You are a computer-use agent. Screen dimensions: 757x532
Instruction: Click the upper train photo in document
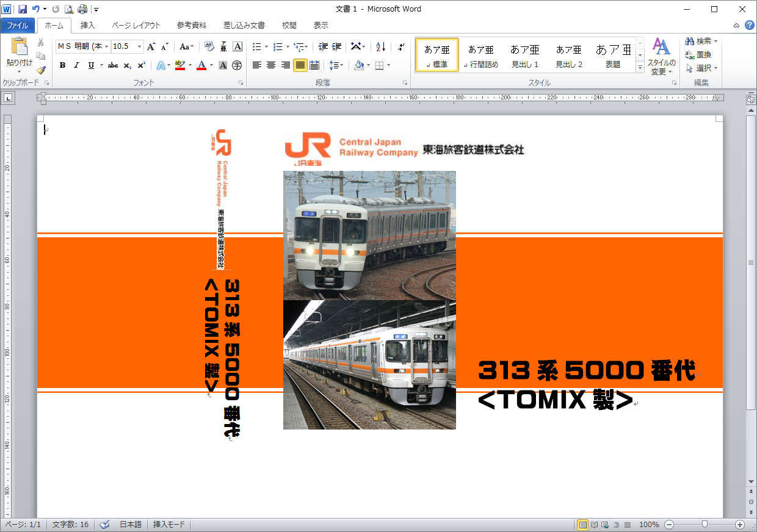pos(369,235)
